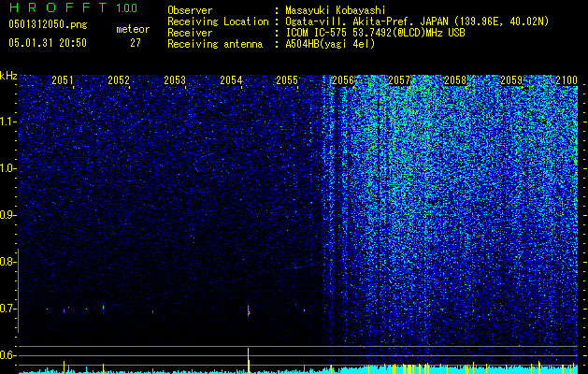This screenshot has width=588, height=374.
Task: Select location text Ogata-vill. Akita-Pref. JAPAN
Action: [x=366, y=22]
